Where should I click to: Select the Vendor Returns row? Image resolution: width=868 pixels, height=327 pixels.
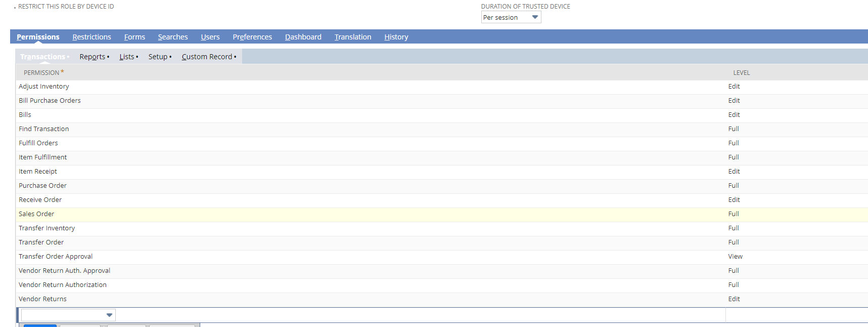click(x=442, y=299)
